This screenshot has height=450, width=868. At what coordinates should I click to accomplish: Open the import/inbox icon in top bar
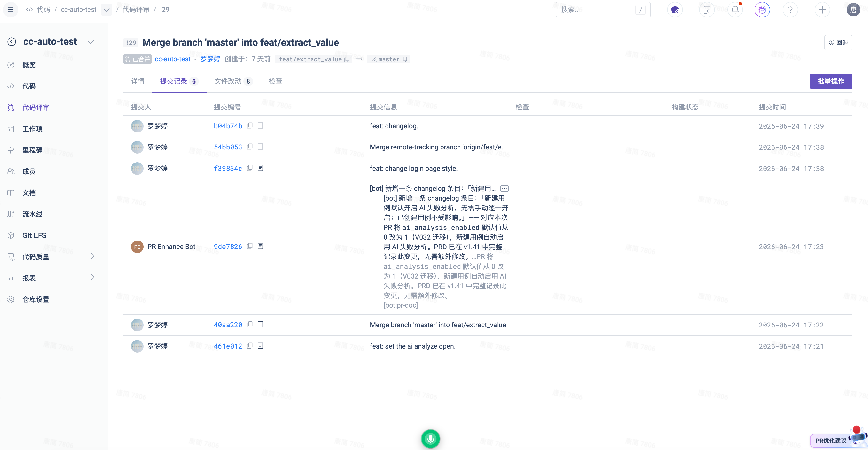click(x=707, y=10)
